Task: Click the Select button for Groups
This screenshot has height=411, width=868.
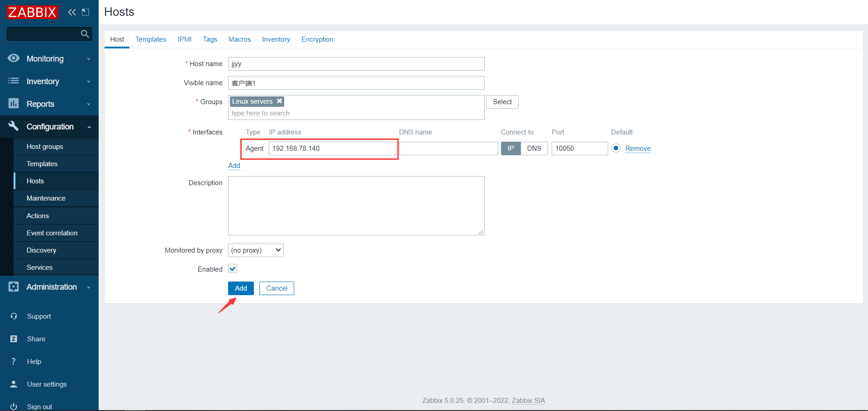Action: tap(502, 102)
